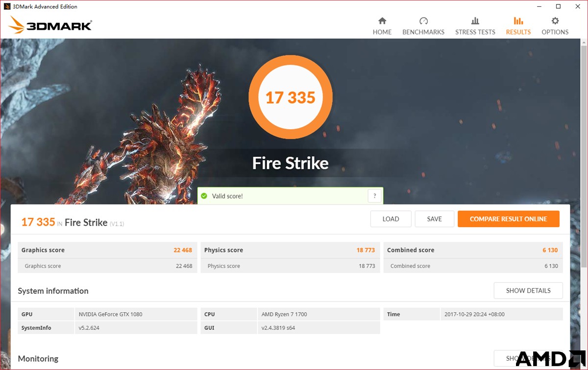This screenshot has width=588, height=370.
Task: Click the options gear icon
Action: (555, 21)
